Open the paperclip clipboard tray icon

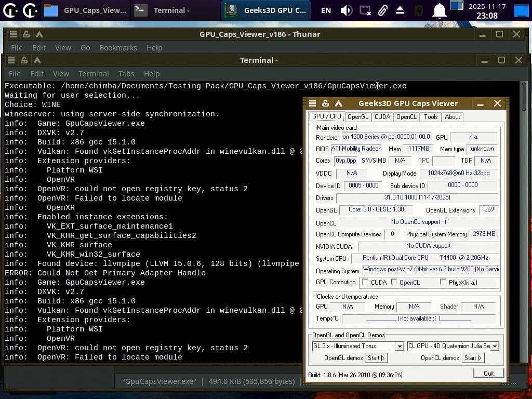click(383, 10)
